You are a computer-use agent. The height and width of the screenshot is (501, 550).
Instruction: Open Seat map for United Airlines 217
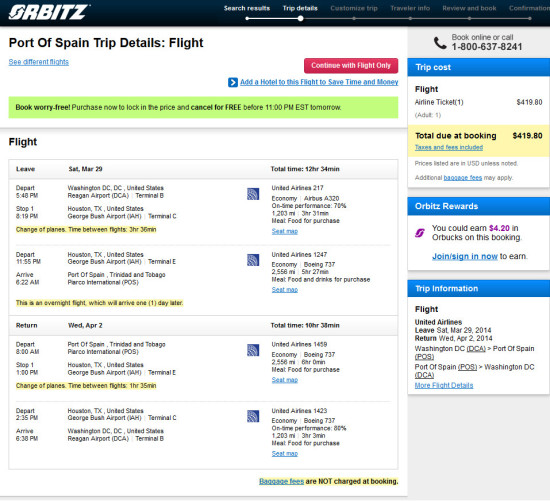click(x=284, y=231)
